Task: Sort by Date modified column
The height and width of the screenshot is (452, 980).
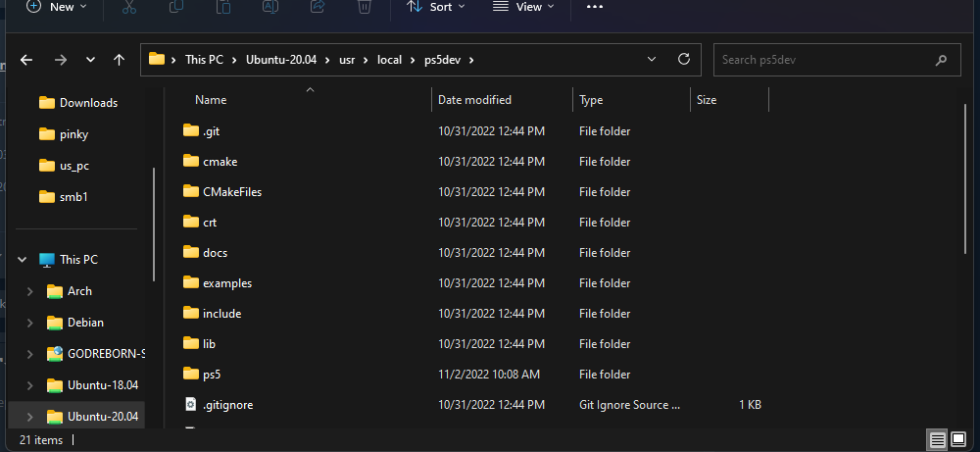Action: (x=474, y=100)
